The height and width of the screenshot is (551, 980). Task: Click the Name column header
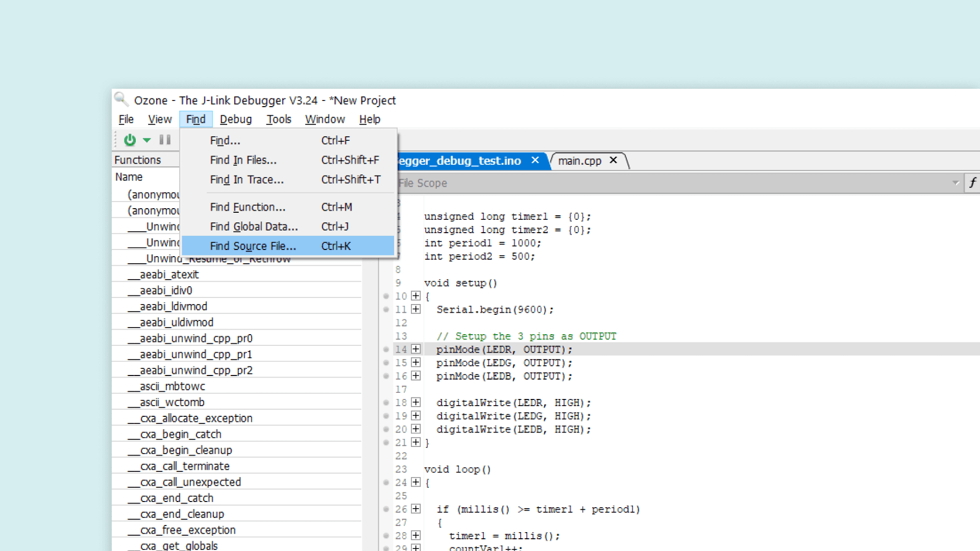129,177
